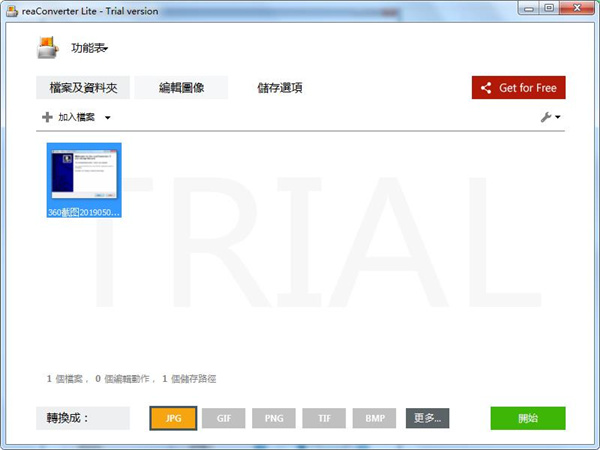Choose GIF as output format
This screenshot has height=450, width=600.
223,418
